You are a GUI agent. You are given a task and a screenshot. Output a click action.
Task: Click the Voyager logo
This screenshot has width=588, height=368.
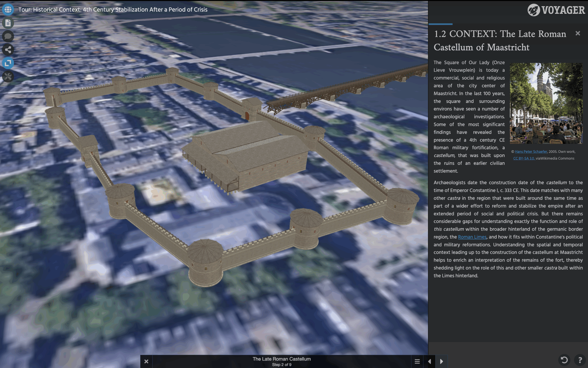click(556, 10)
